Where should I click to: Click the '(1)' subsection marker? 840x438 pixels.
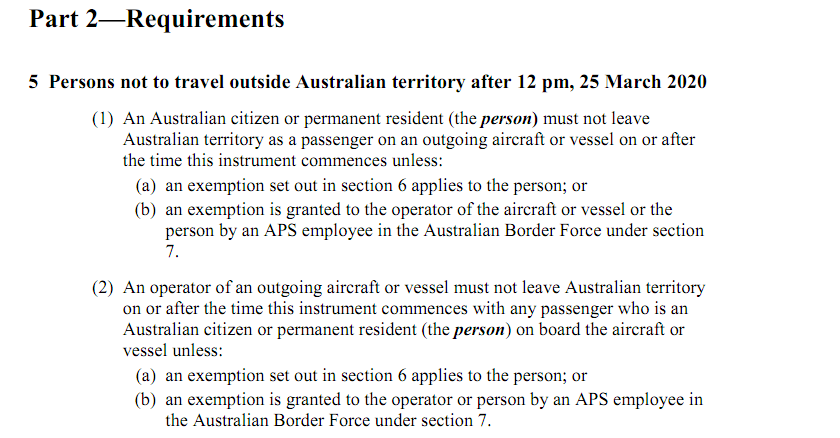(x=102, y=118)
